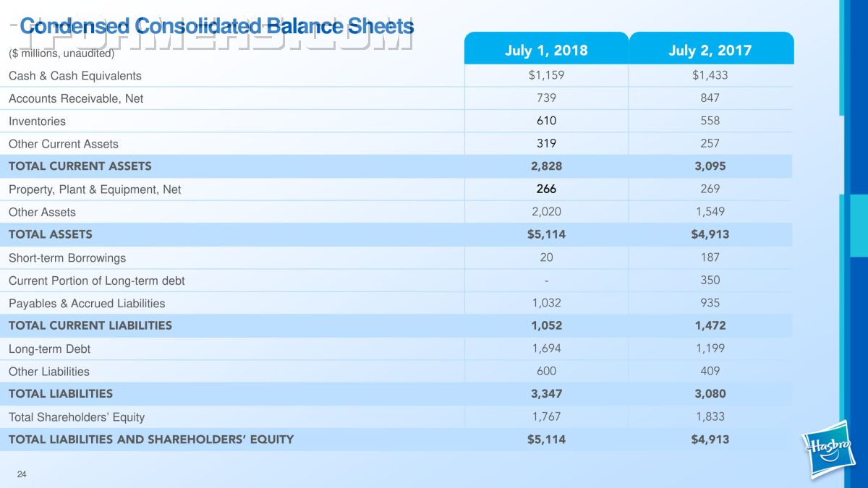Select the July 1, 2018 column header

[546, 50]
